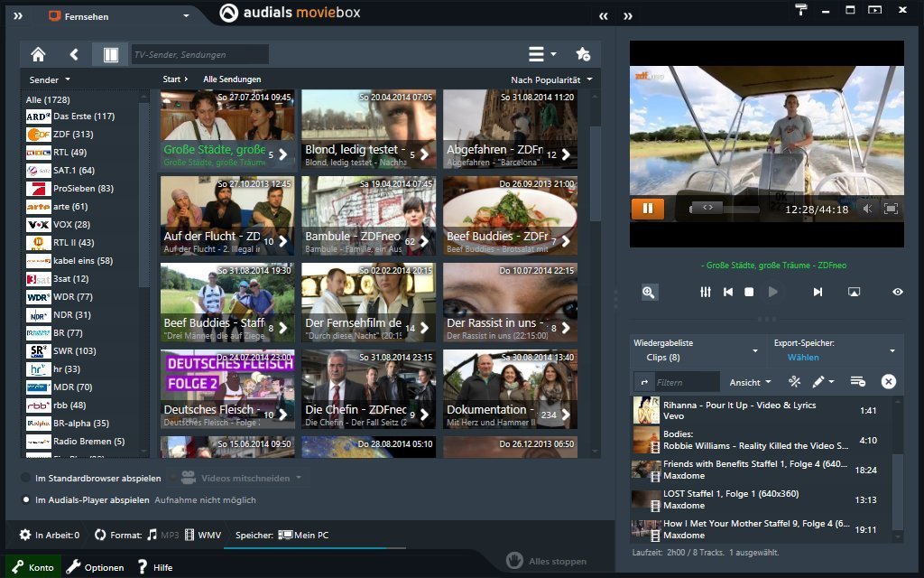The width and height of the screenshot is (924, 578).
Task: Click the playlist add-to-list icon
Action: click(858, 382)
